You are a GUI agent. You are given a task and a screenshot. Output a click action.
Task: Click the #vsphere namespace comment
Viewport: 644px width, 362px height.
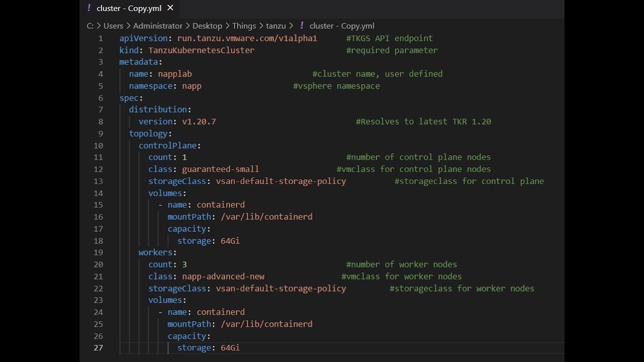point(337,86)
